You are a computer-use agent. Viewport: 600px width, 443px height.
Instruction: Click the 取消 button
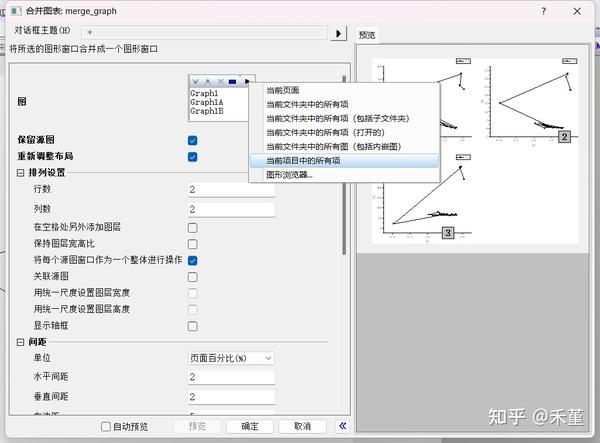point(302,426)
